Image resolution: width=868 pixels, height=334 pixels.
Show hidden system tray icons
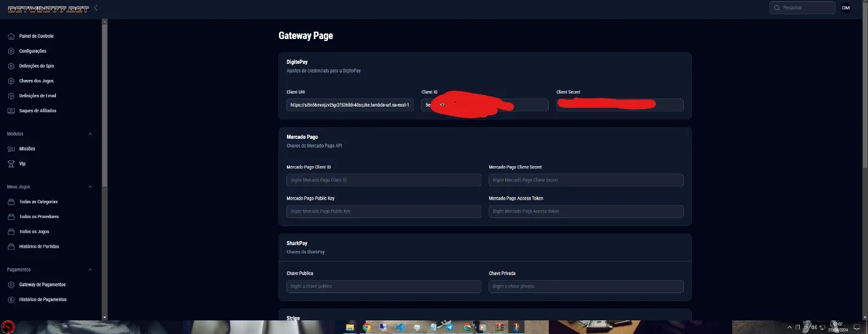[x=789, y=327]
